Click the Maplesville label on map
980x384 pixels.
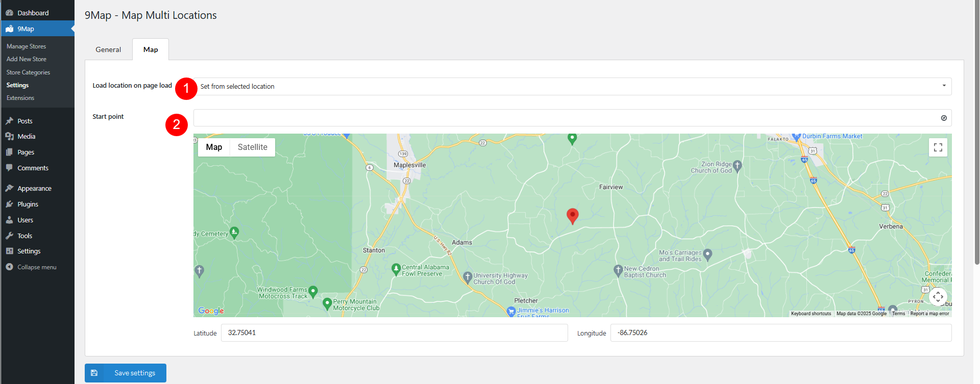point(409,165)
